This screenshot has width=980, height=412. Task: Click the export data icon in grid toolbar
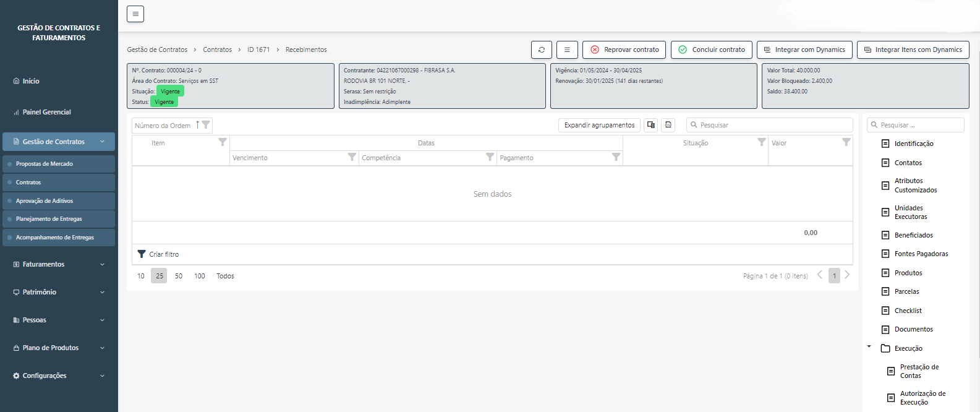tap(668, 125)
